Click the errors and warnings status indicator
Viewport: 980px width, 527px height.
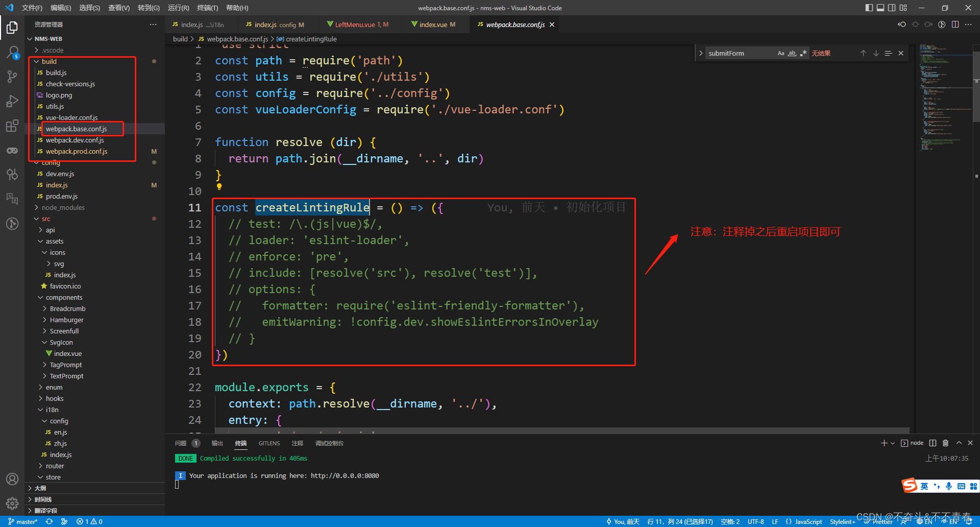click(89, 521)
